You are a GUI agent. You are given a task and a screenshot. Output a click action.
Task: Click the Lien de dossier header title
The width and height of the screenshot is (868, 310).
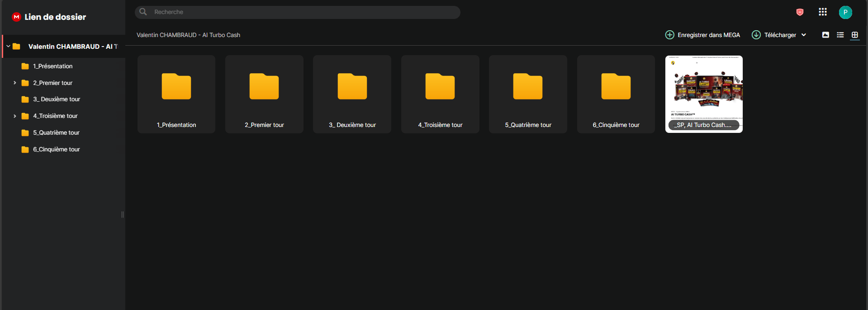pos(55,17)
